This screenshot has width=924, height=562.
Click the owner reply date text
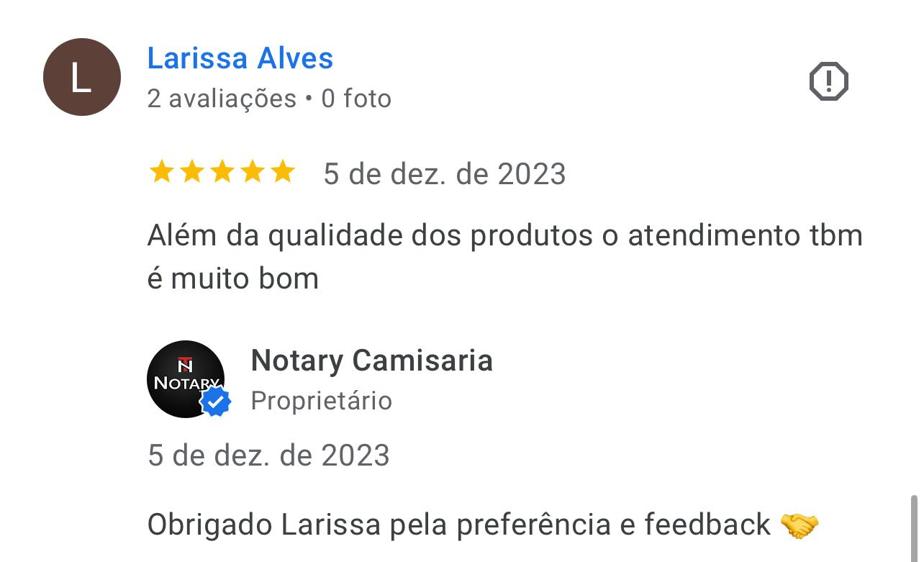pyautogui.click(x=268, y=456)
